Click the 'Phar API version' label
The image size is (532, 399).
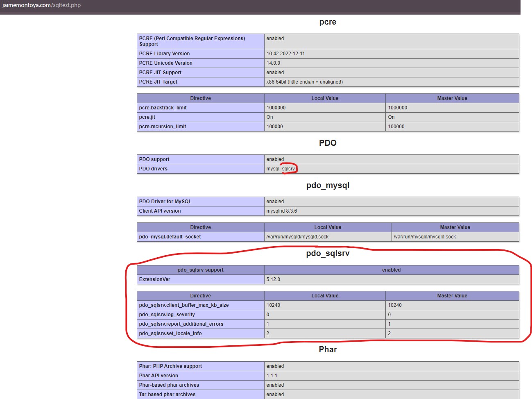tap(158, 376)
